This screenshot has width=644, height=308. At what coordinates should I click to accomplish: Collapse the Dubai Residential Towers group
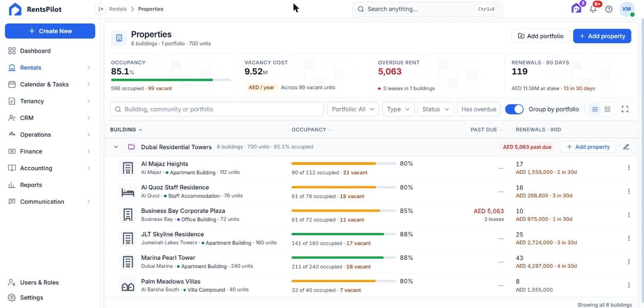[116, 147]
